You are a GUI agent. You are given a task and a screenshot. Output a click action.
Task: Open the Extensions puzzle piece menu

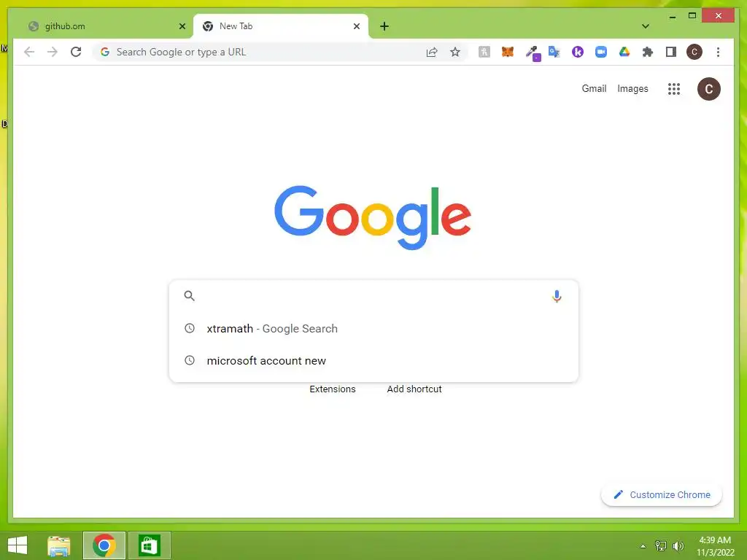tap(648, 52)
